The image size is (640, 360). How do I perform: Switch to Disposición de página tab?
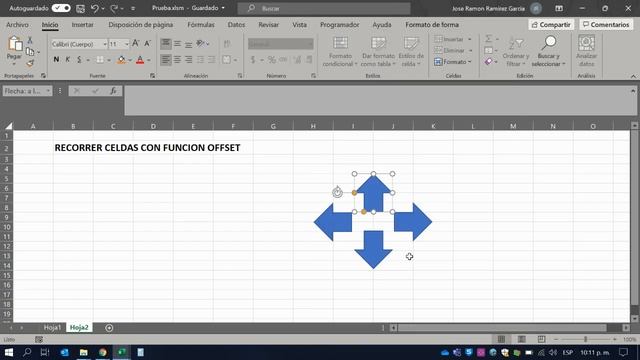[x=140, y=25]
